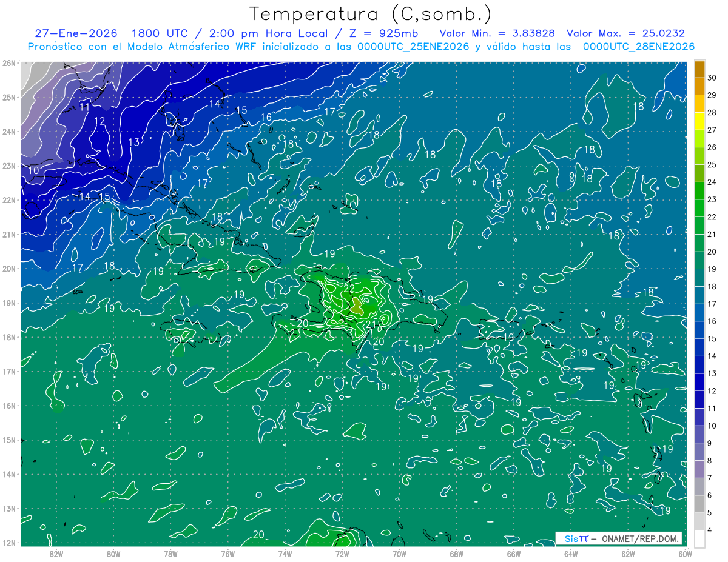Viewport: 728px width, 562px height.
Task: Pick the orange legend band above 30
Action: click(699, 69)
